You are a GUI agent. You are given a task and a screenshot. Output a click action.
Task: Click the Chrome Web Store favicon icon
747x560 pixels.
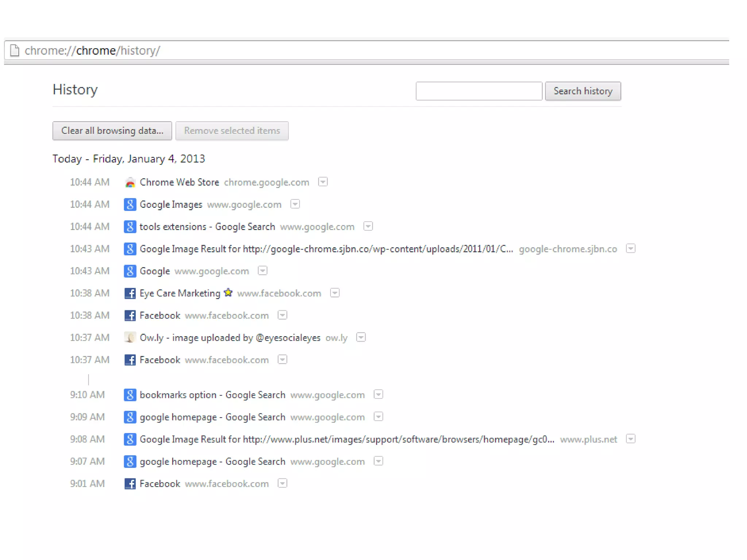pos(130,182)
